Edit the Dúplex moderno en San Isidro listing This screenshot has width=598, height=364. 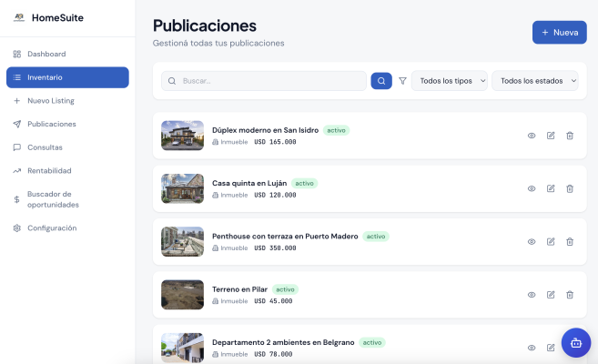point(551,136)
